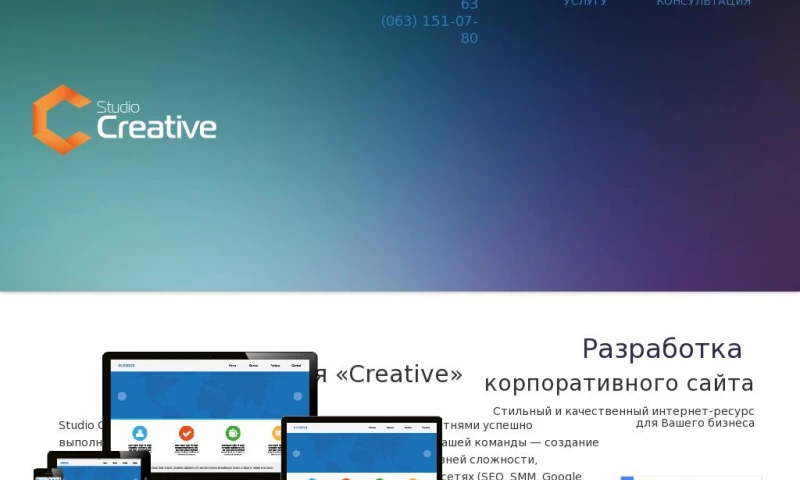Viewport: 800px width, 480px height.
Task: Click the blue user icon in monitor mockup
Action: point(140,433)
